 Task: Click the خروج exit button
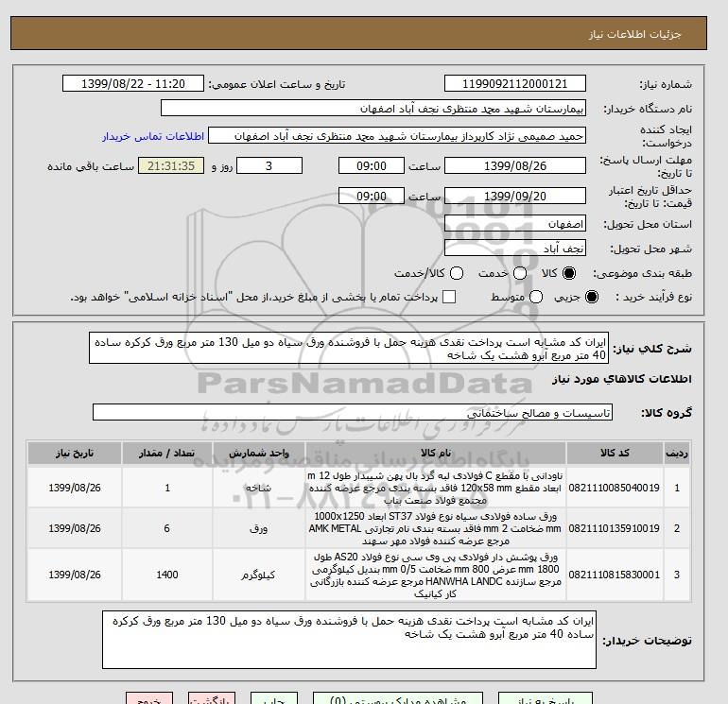149,698
